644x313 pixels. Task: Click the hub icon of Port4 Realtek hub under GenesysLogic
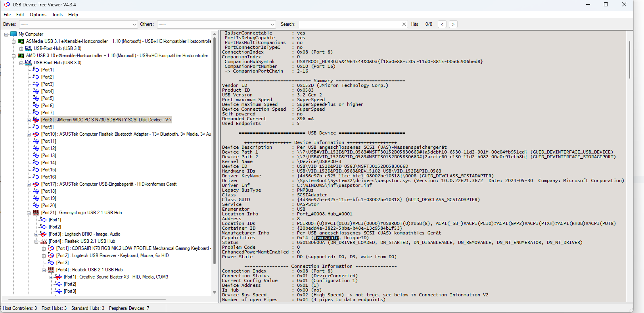click(x=44, y=241)
